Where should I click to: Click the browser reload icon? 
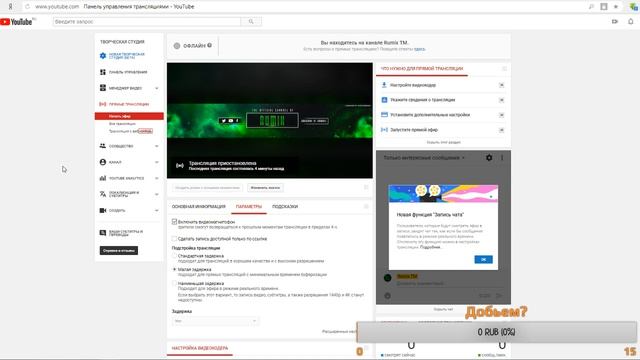pyautogui.click(x=27, y=7)
